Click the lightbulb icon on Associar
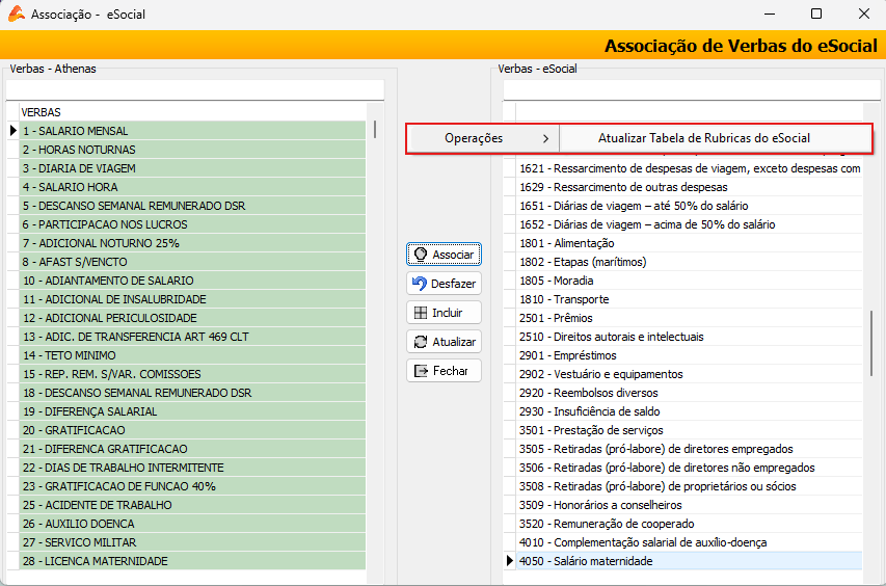This screenshot has height=586, width=886. [420, 254]
